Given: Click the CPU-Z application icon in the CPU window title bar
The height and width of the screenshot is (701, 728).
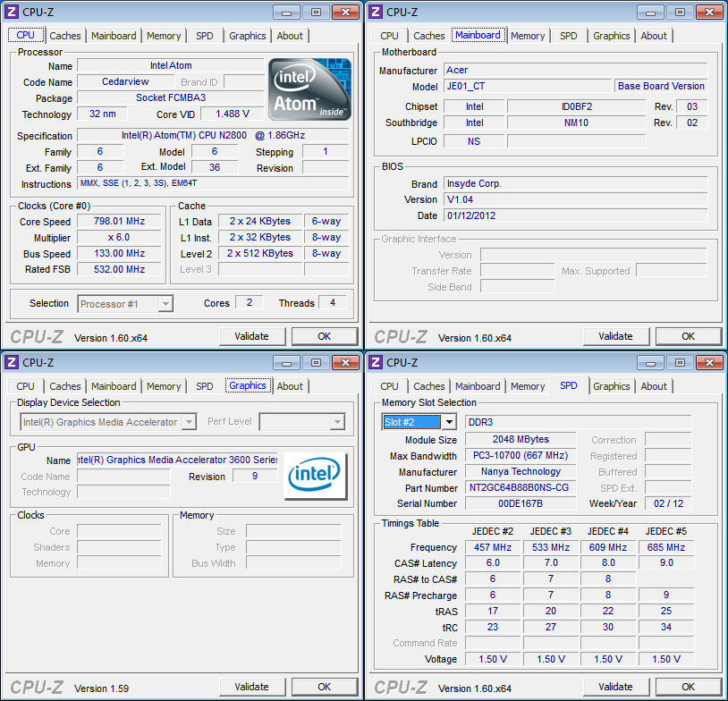Looking at the screenshot, I should [12, 12].
